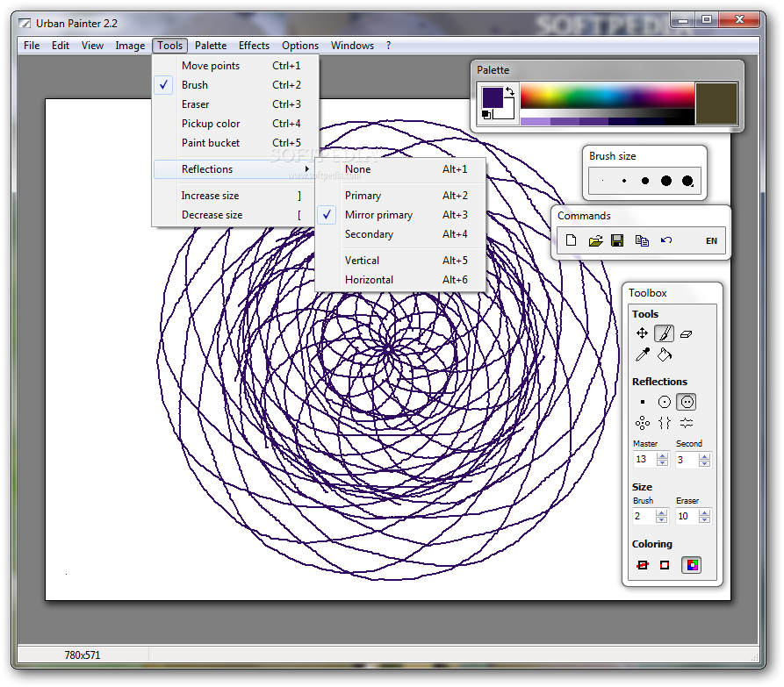Image resolution: width=784 pixels, height=687 pixels.
Task: Select the Paint bucket icon in Toolbox
Action: [664, 354]
